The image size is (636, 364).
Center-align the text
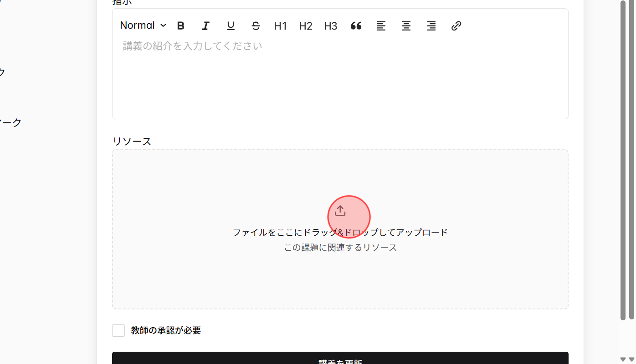pos(406,25)
